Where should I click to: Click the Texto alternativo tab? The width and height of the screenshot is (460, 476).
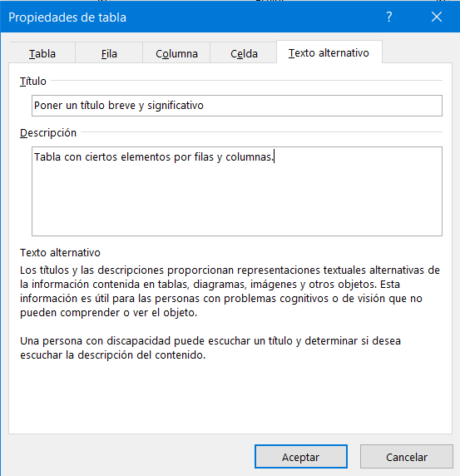click(x=329, y=52)
